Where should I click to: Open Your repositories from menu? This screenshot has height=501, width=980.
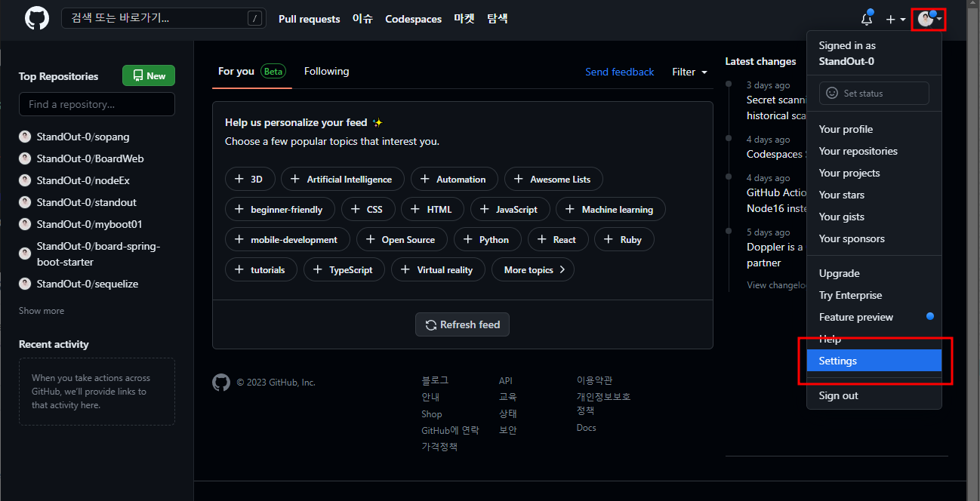pyautogui.click(x=874, y=151)
